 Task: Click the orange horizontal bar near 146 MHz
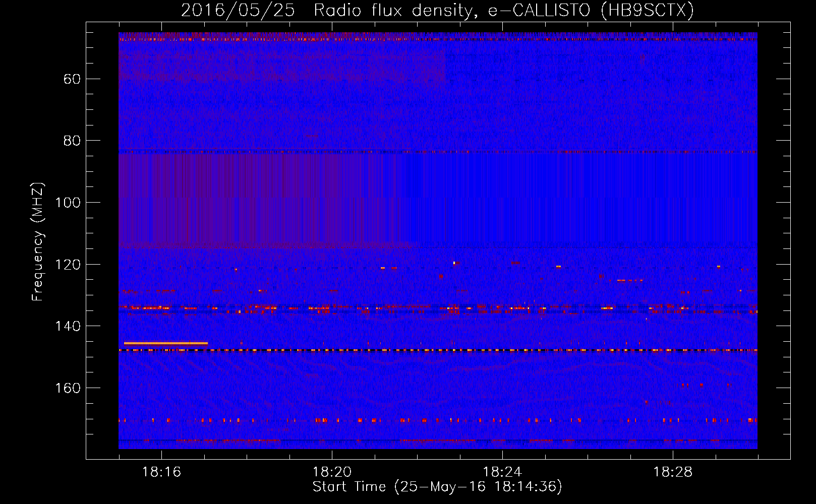click(166, 343)
